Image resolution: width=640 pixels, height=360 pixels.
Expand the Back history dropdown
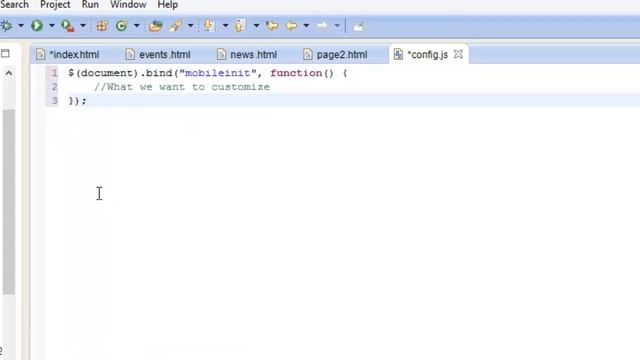pos(306,26)
